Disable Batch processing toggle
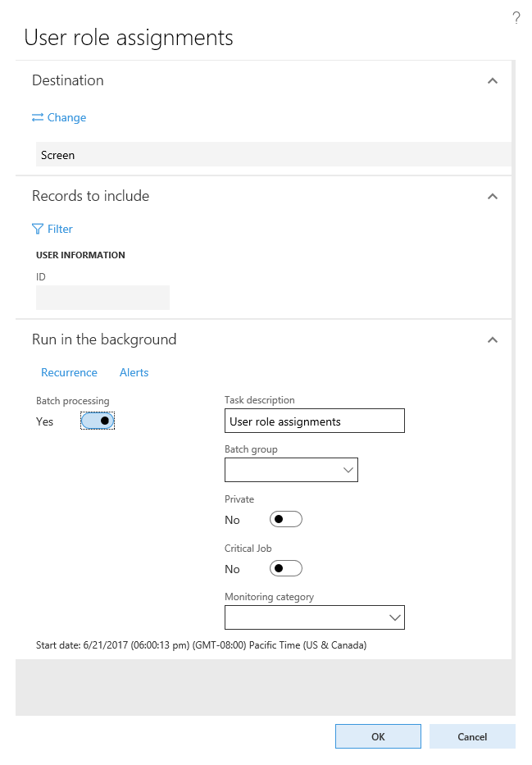The height and width of the screenshot is (765, 532). (x=97, y=421)
